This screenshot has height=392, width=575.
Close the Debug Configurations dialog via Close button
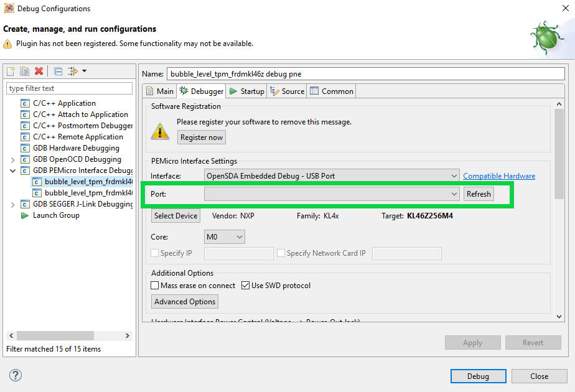tap(539, 376)
